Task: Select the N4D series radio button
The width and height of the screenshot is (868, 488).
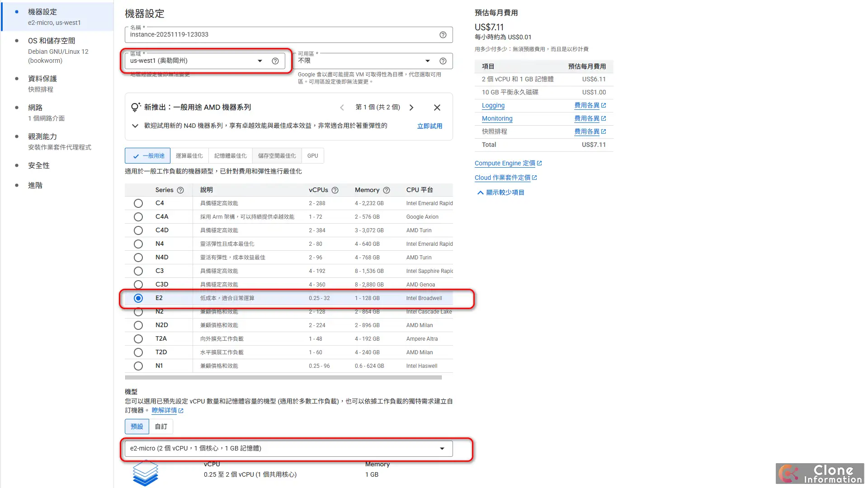Action: click(x=138, y=258)
